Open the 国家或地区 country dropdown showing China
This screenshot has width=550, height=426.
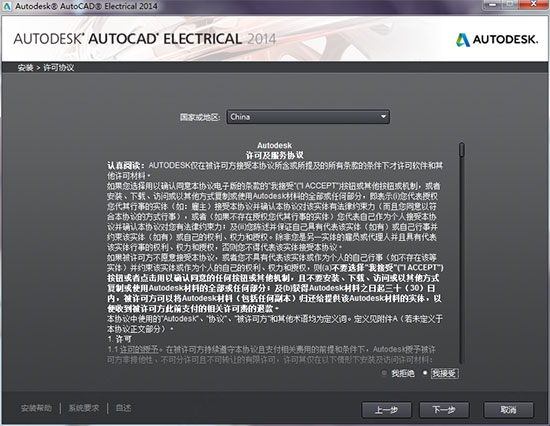(308, 117)
